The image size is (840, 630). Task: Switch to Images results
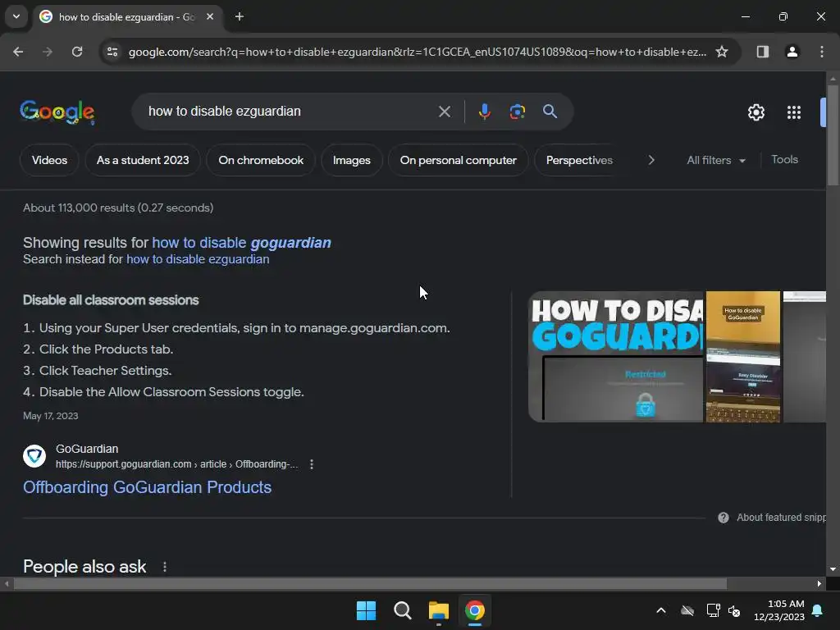pos(351,160)
